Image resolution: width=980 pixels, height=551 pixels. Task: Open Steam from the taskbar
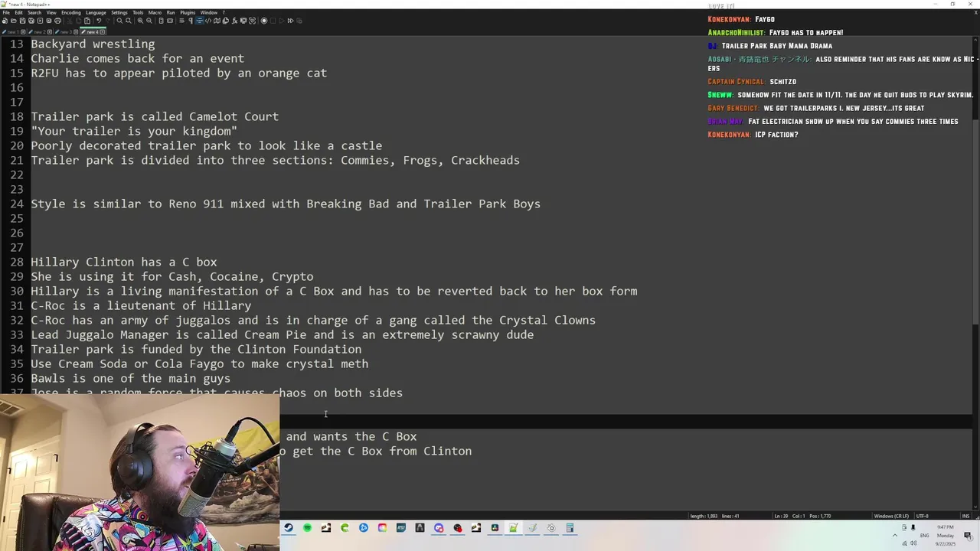(x=289, y=528)
